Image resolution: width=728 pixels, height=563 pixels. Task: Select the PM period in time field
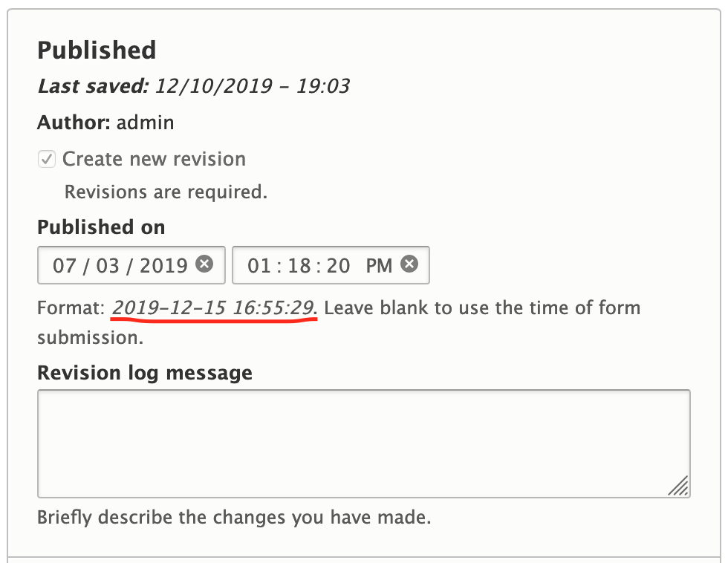tap(379, 265)
